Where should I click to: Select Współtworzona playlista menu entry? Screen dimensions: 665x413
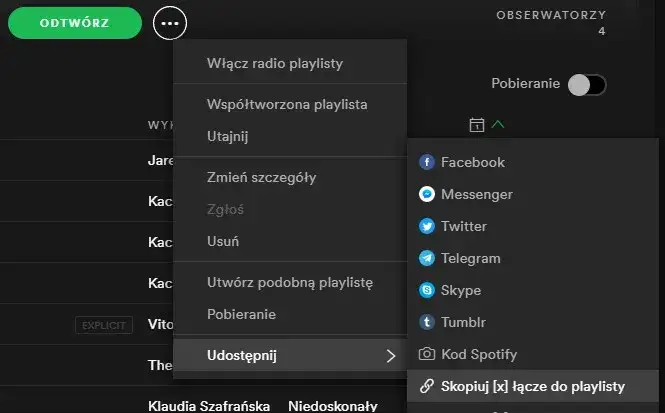click(x=290, y=104)
